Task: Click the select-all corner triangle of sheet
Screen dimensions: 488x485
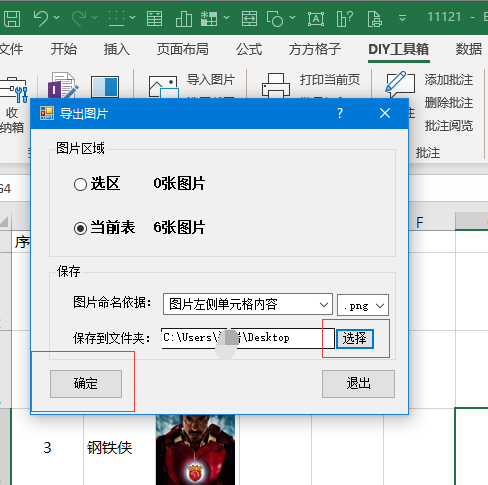Action: click(x=5, y=221)
